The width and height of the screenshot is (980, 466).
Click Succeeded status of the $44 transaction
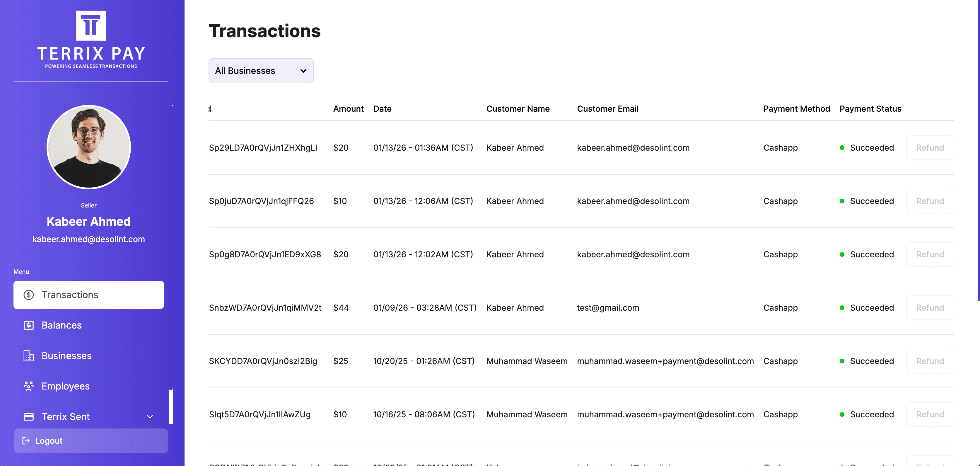[x=867, y=308]
